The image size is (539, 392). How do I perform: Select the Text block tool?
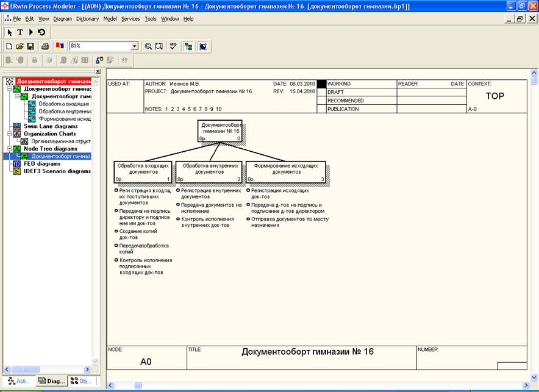[x=20, y=32]
